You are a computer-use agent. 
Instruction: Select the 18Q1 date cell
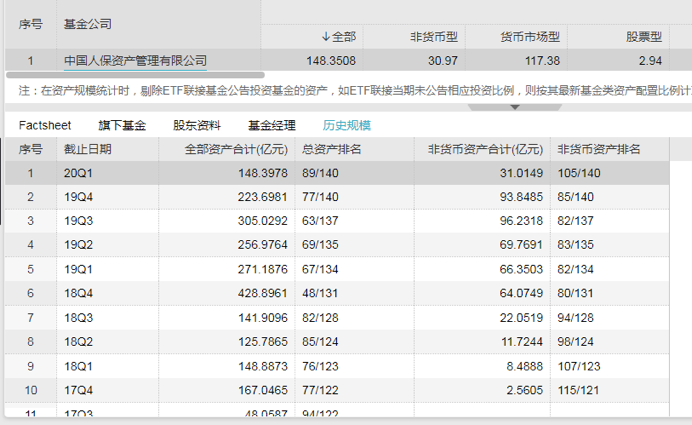pos(78,366)
